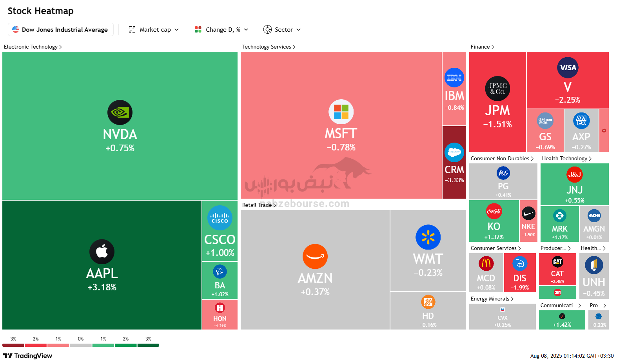Expand the Finance sector heading

coord(482,47)
